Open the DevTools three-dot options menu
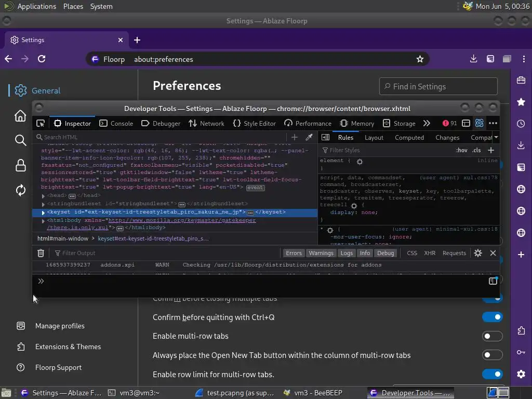The width and height of the screenshot is (532, 399). [493, 124]
